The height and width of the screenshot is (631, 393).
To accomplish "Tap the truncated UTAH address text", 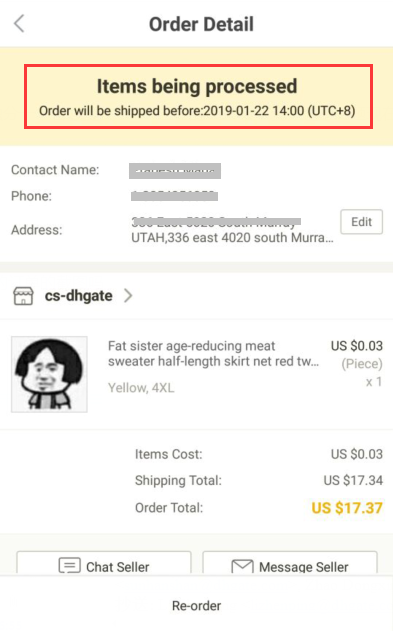I will pyautogui.click(x=232, y=237).
